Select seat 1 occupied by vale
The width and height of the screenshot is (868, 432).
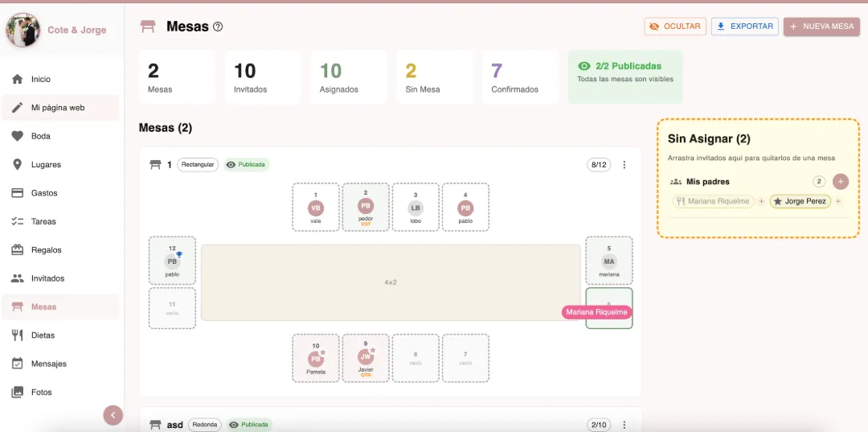coord(316,207)
